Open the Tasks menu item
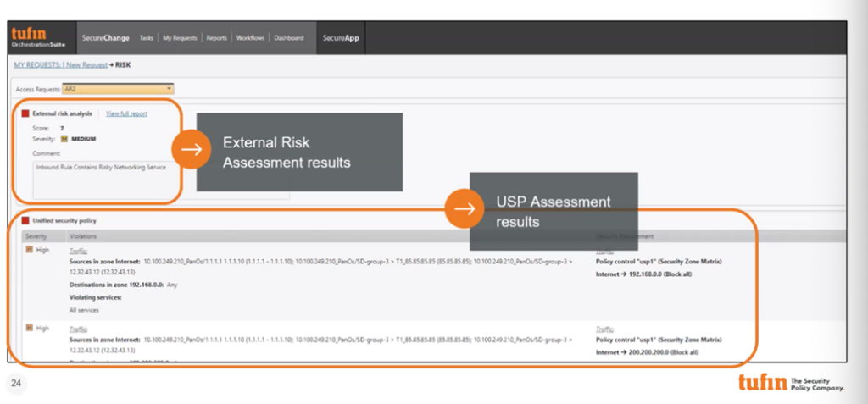Image resolution: width=868 pixels, height=404 pixels. click(x=146, y=38)
